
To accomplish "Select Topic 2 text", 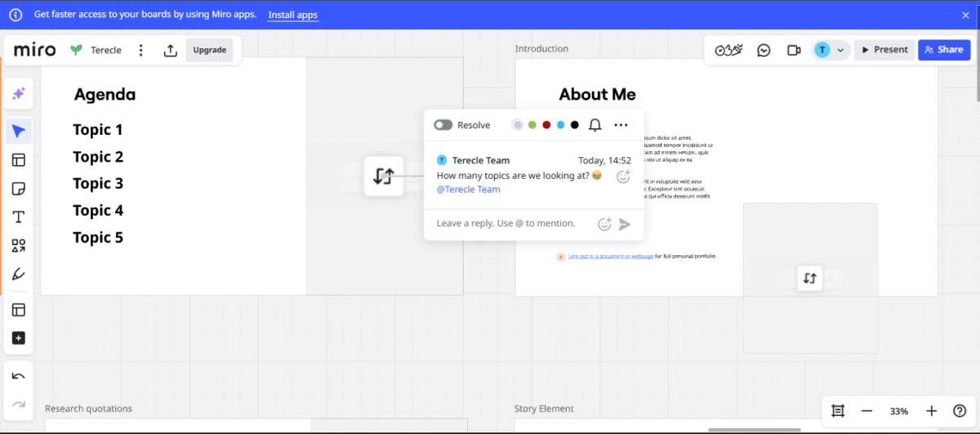I will pyautogui.click(x=98, y=157).
